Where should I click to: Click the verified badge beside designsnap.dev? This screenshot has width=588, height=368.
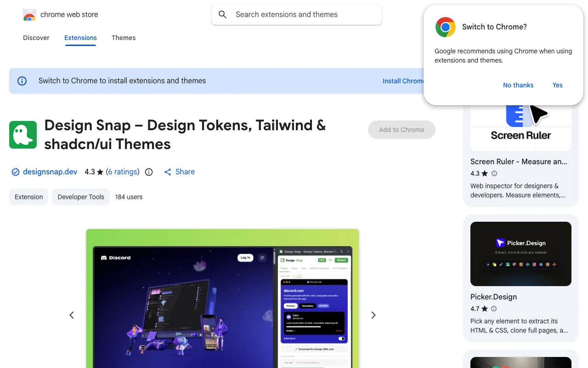[16, 172]
